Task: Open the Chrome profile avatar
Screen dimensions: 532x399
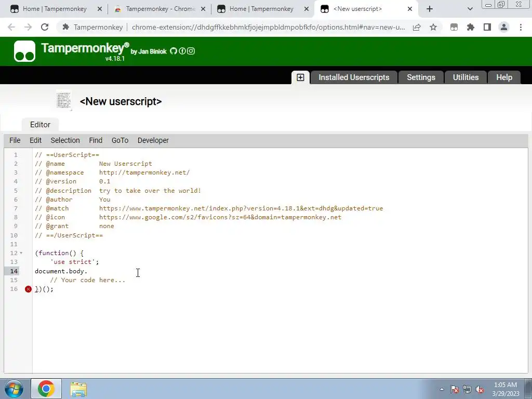Action: (x=504, y=27)
